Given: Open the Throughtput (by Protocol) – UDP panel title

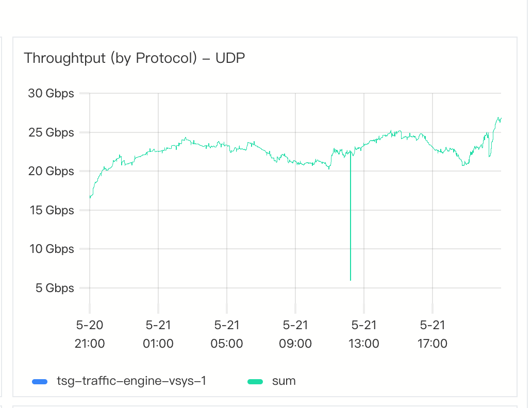Looking at the screenshot, I should [x=134, y=58].
